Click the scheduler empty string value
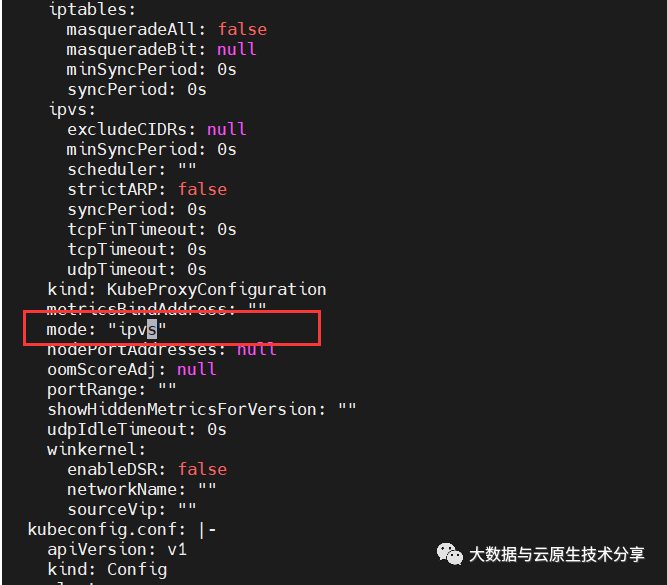This screenshot has width=667, height=585. [x=187, y=169]
